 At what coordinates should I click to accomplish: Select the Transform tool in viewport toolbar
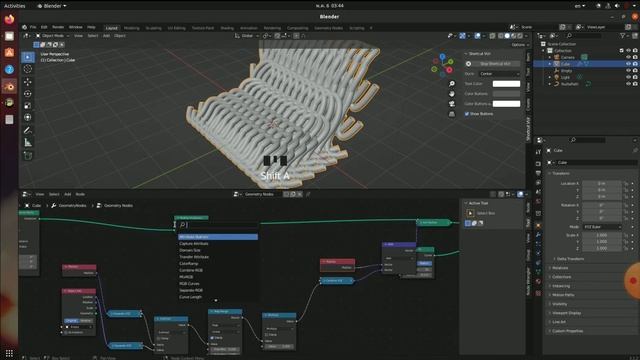click(x=28, y=118)
